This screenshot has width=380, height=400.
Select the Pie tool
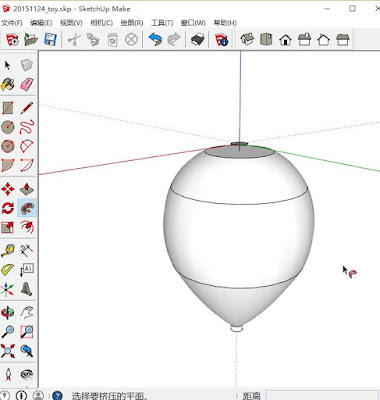point(8,165)
